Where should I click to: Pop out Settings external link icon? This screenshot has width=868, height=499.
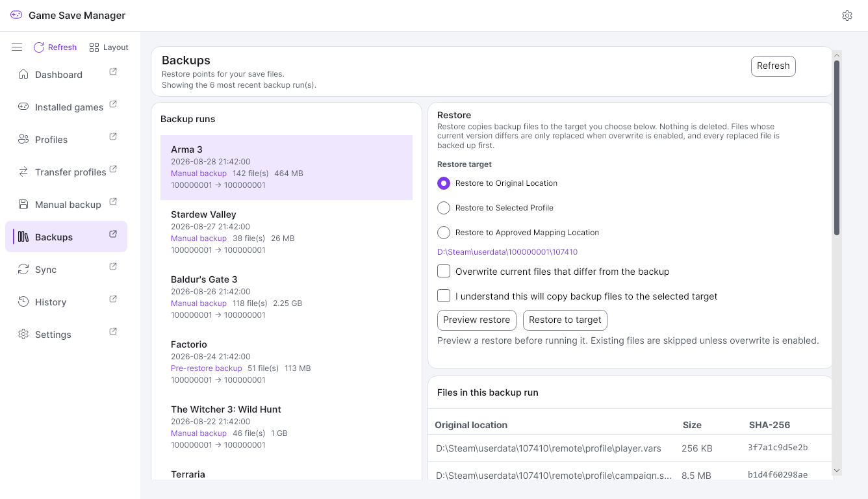[113, 331]
